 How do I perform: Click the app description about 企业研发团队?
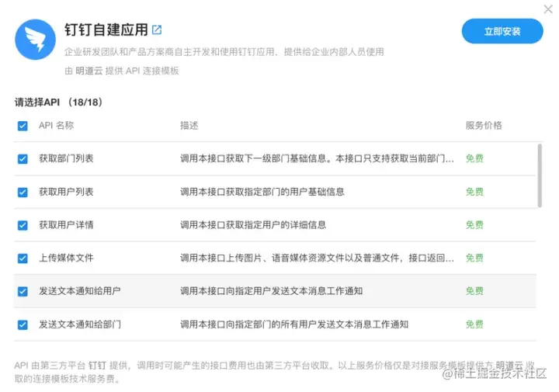[x=224, y=52]
